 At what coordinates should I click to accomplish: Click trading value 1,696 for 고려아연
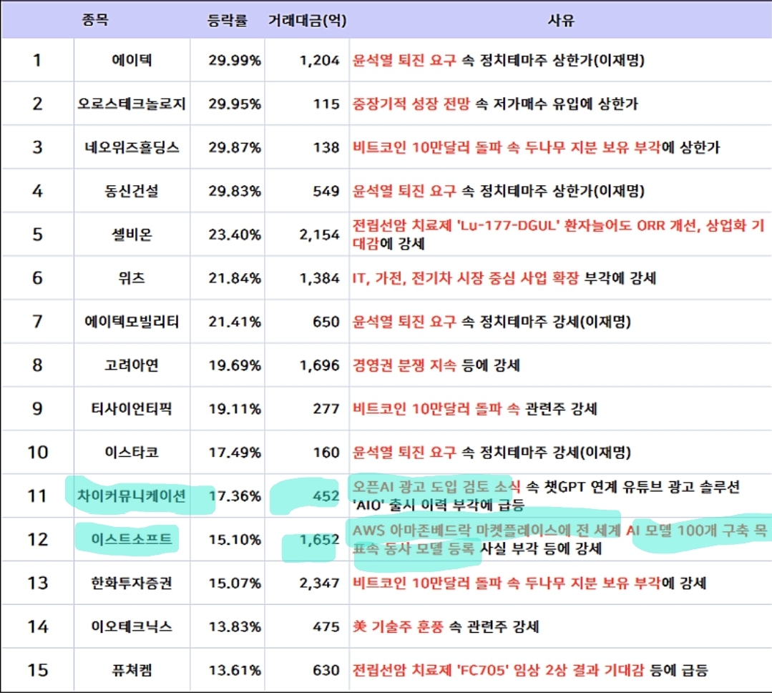[x=320, y=365]
